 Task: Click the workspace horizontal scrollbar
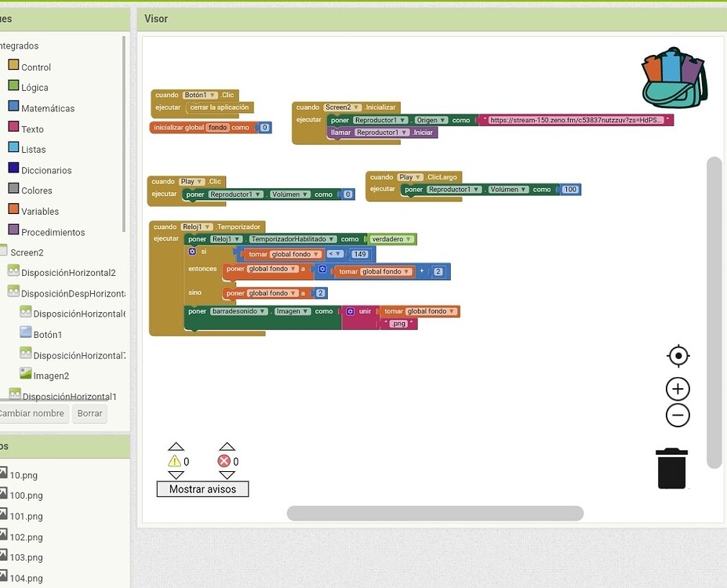[434, 514]
